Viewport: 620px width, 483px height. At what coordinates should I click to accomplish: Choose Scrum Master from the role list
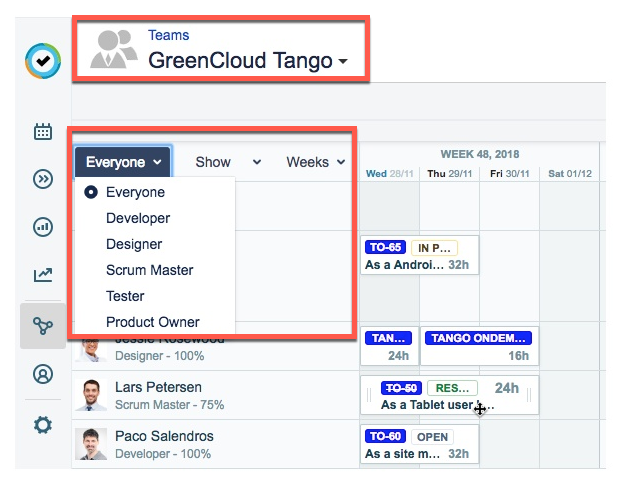click(149, 270)
